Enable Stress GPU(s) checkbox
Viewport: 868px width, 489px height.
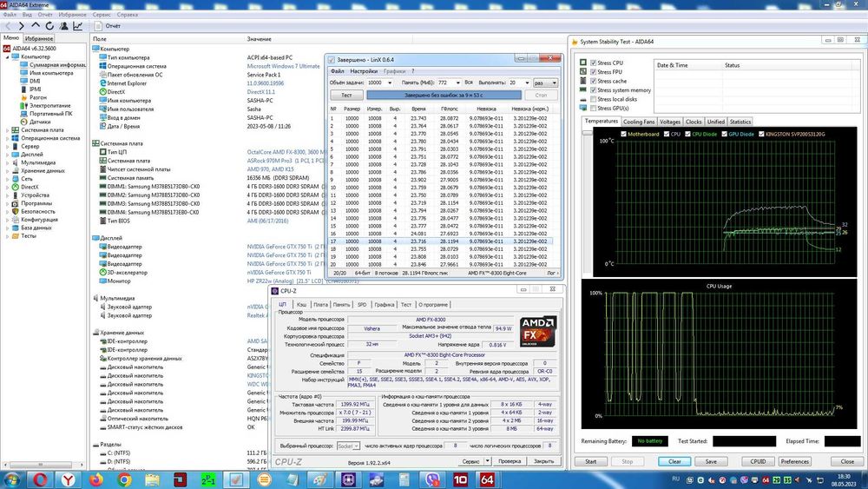pyautogui.click(x=593, y=109)
